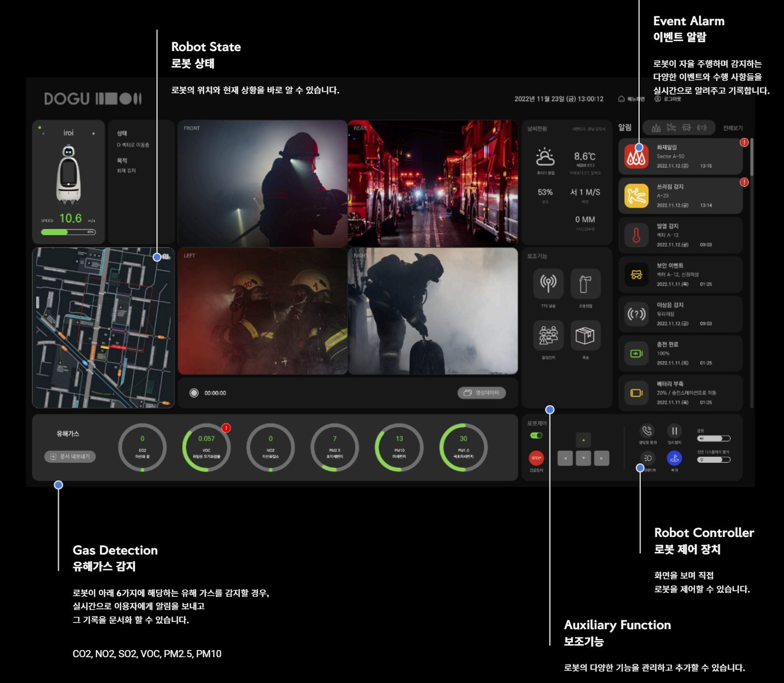Filter alarms by security event icon
Screen dimensions: 784x683
[x=686, y=128]
